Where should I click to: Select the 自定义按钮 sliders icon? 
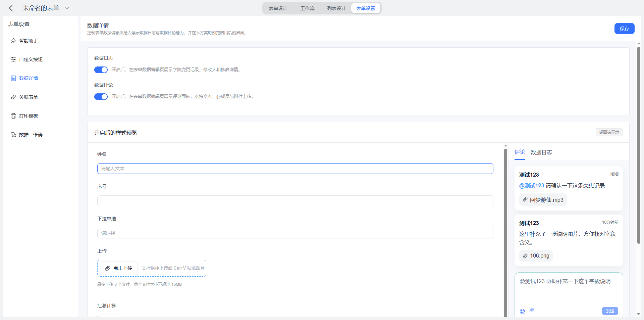pyautogui.click(x=13, y=59)
